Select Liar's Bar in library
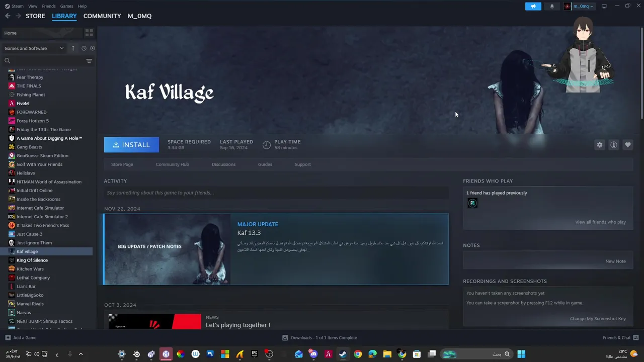The image size is (644, 362). (x=26, y=287)
